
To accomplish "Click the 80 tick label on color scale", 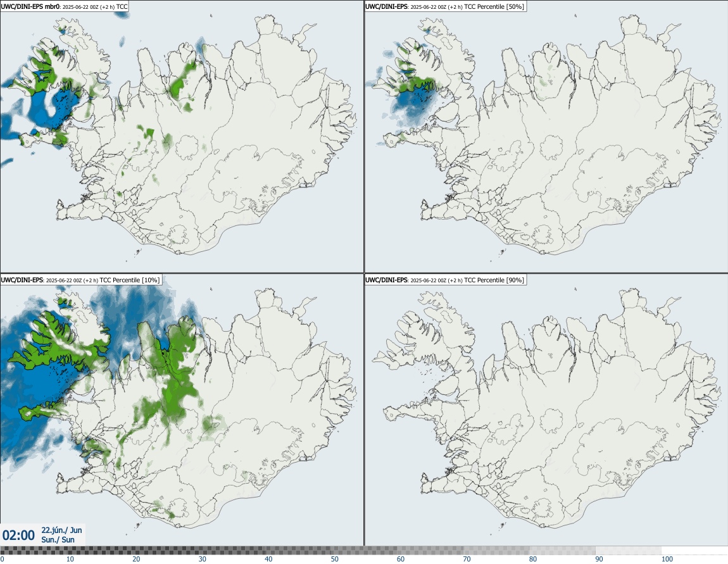I will [533, 560].
